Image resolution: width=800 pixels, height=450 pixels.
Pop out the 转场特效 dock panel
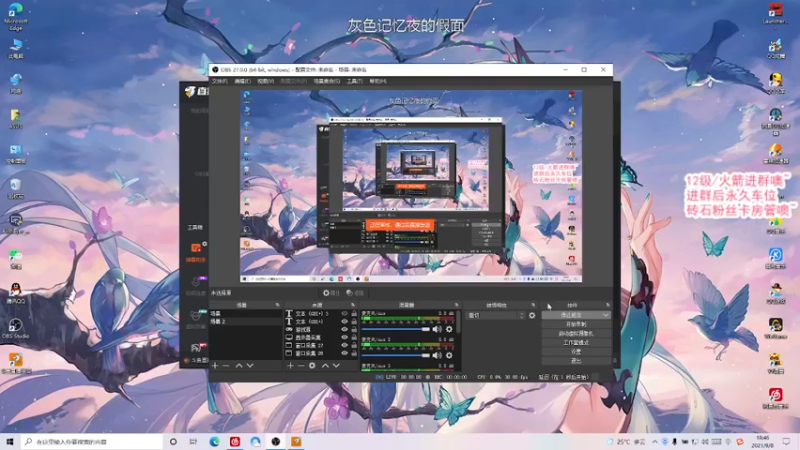pos(533,305)
